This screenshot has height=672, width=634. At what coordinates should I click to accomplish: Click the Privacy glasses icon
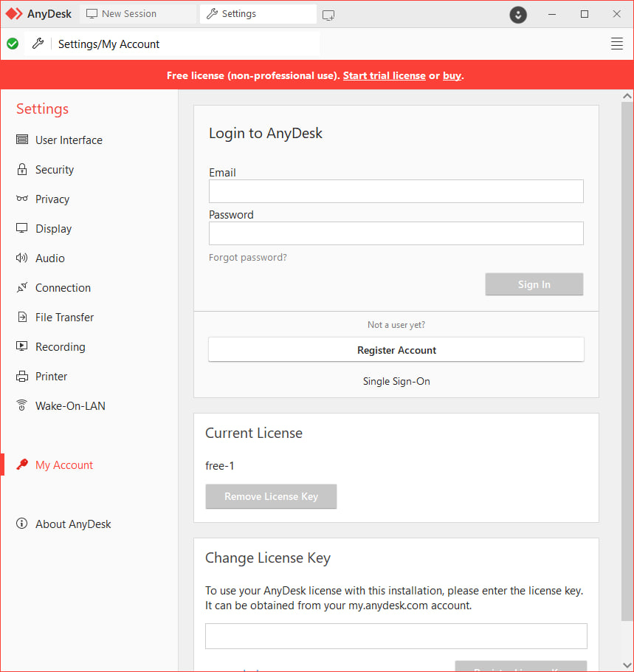pyautogui.click(x=22, y=199)
